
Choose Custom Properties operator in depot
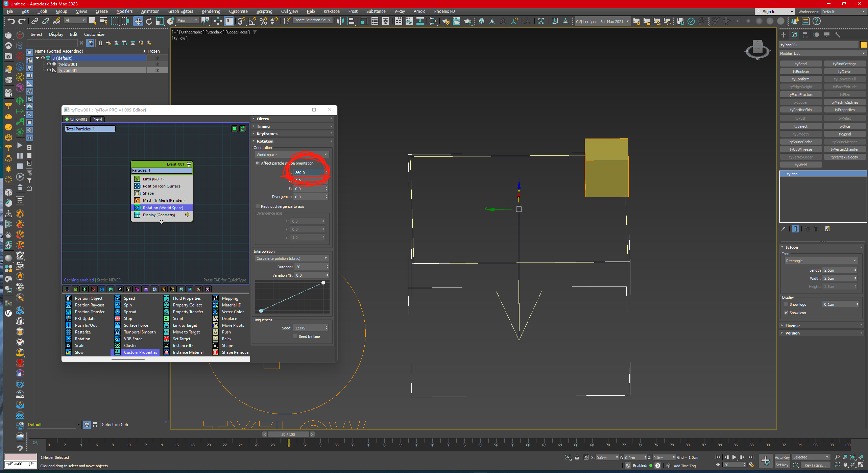click(136, 352)
